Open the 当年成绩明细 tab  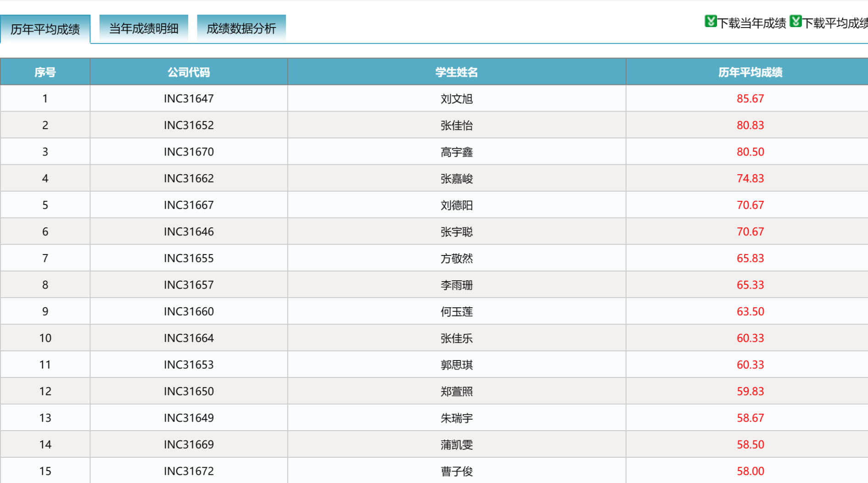[x=144, y=28]
